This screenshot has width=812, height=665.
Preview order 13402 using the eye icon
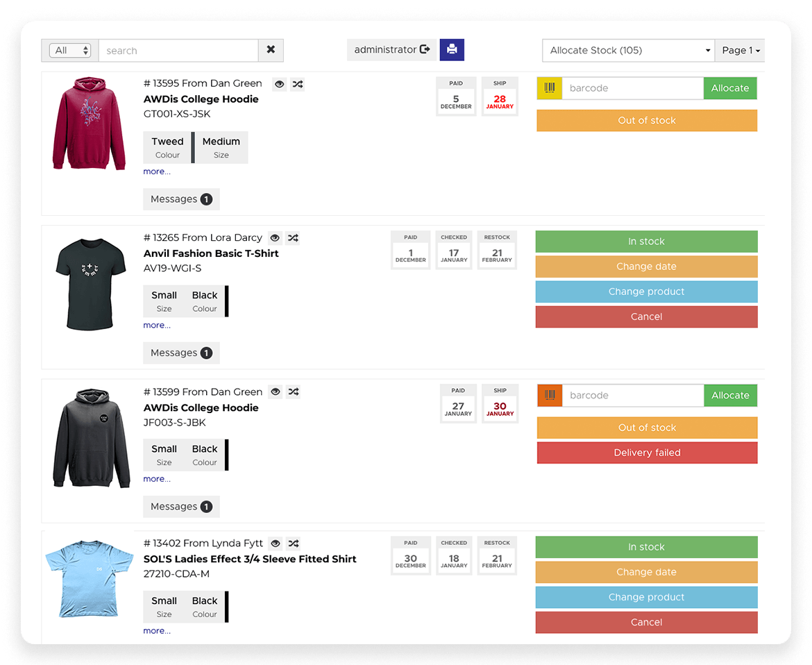pos(275,543)
